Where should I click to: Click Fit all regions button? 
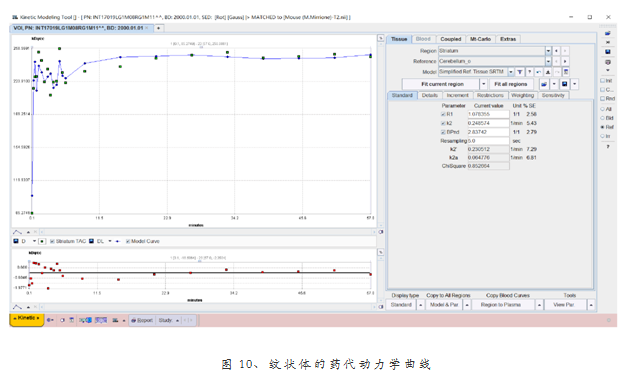pos(511,84)
